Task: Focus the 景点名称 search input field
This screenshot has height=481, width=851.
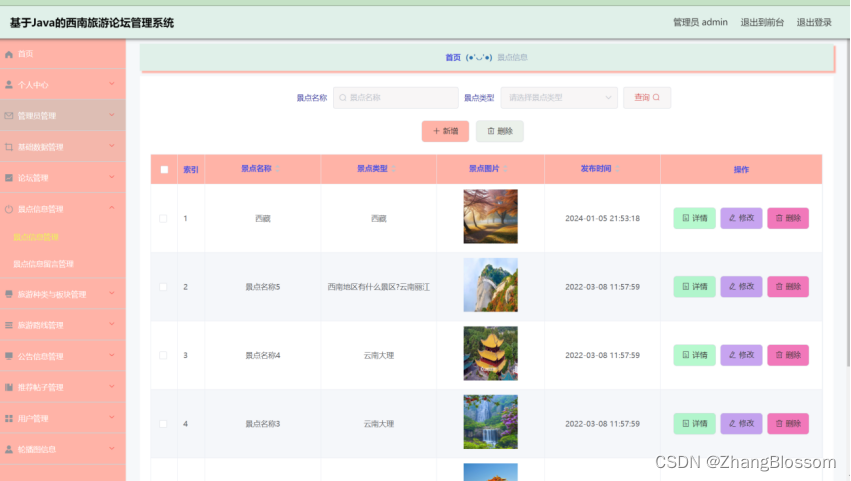Action: pos(396,98)
